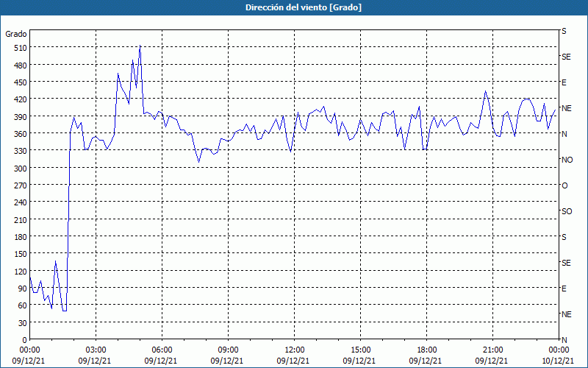Viewport: 588px width, 368px height.
Task: Click the 10/12/21 date label
Action: [x=558, y=361]
